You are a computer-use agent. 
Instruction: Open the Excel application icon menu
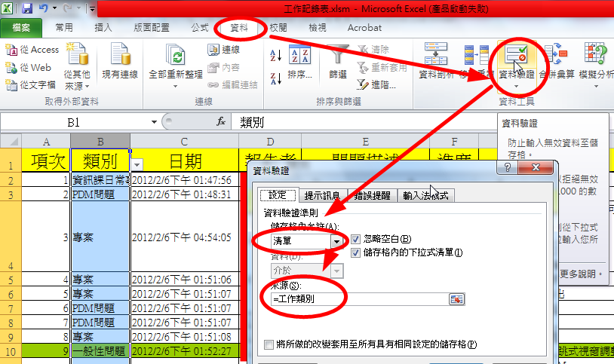tap(7, 8)
